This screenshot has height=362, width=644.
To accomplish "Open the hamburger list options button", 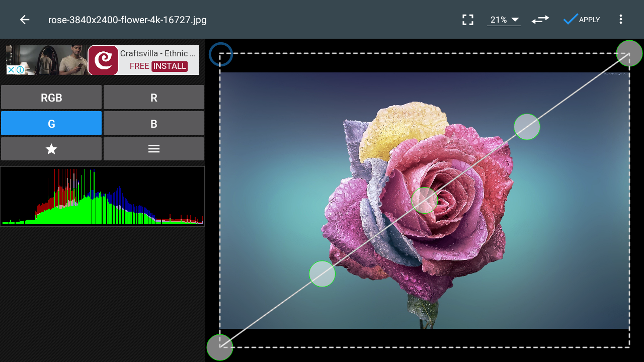I will pos(154,149).
